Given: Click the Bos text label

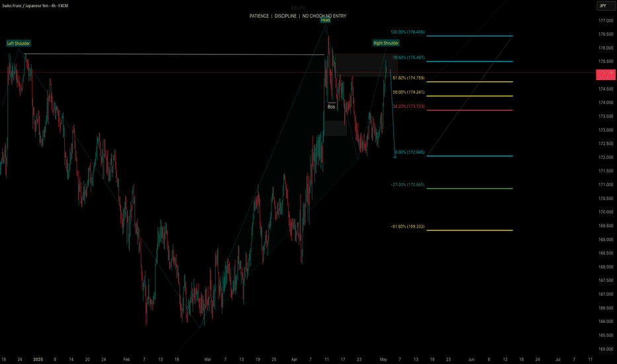Looking at the screenshot, I should [x=331, y=107].
